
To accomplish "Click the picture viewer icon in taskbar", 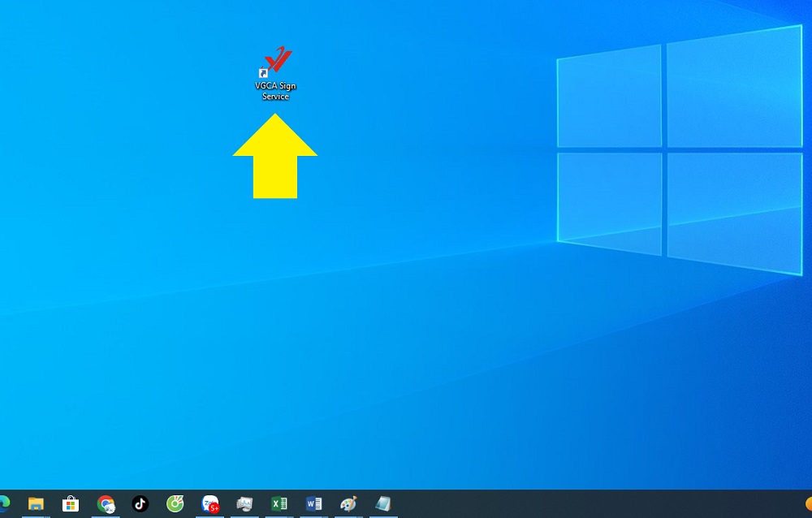I will coord(244,504).
